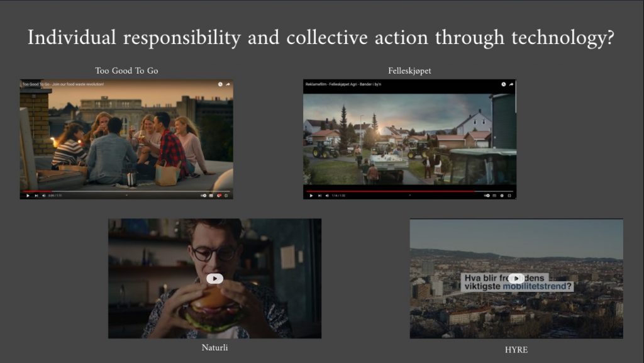Click the Naturli caption

click(215, 347)
